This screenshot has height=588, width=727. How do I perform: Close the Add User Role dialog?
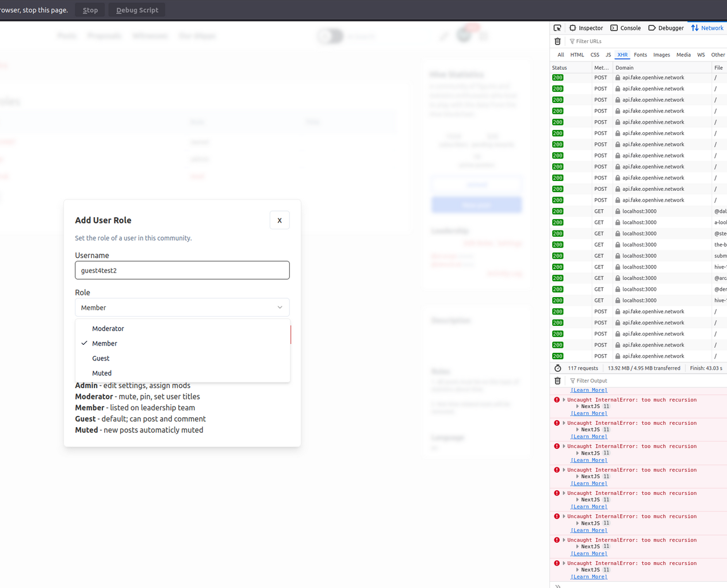280,220
